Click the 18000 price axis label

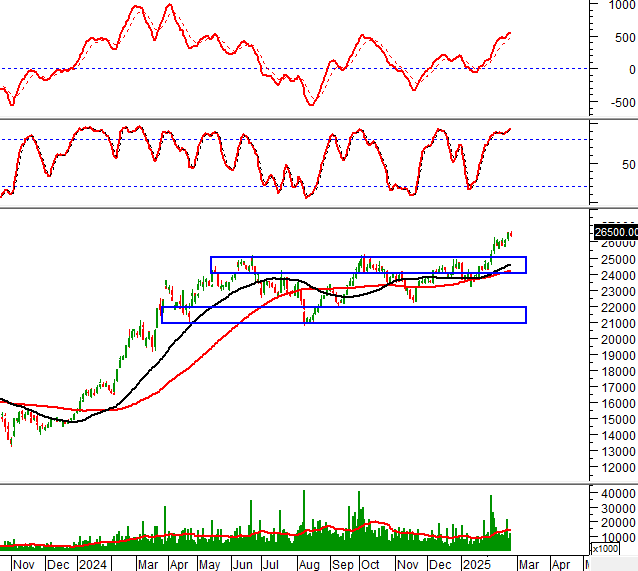(618, 372)
